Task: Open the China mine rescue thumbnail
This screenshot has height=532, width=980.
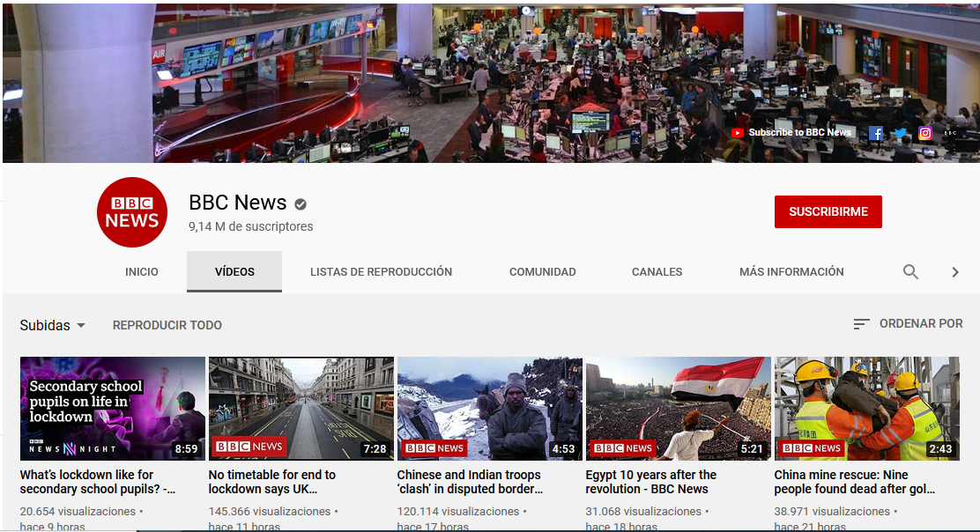Action: [867, 409]
